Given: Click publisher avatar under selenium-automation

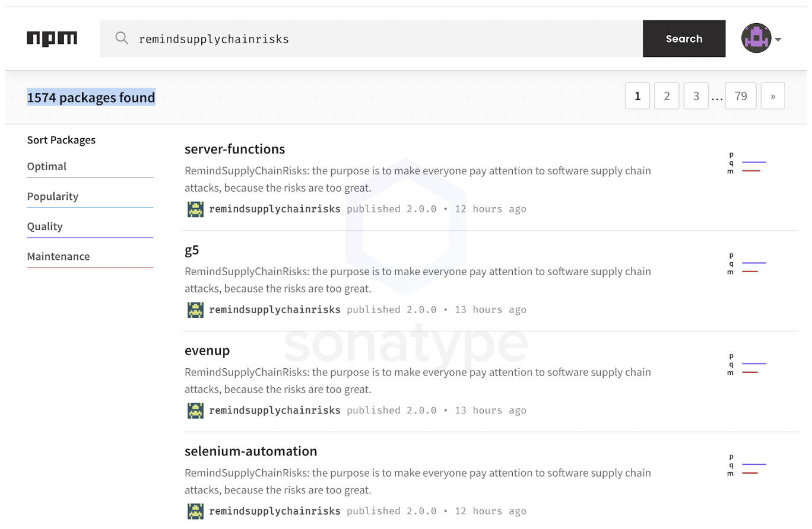Looking at the screenshot, I should click(x=195, y=511).
